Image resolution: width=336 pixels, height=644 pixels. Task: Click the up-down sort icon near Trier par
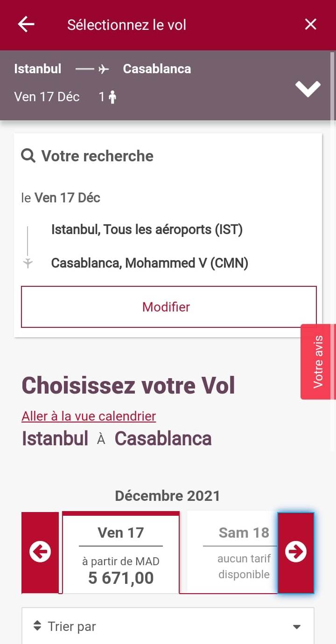coord(37,626)
